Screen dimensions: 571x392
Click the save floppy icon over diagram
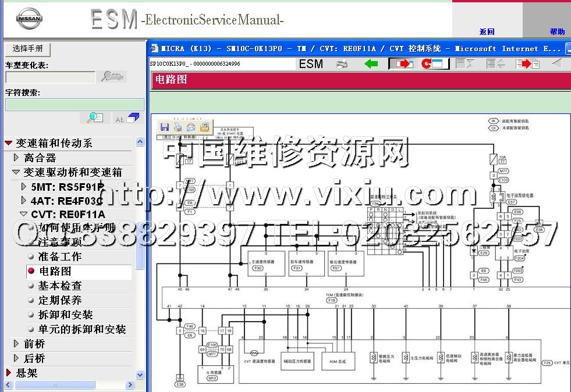[165, 127]
